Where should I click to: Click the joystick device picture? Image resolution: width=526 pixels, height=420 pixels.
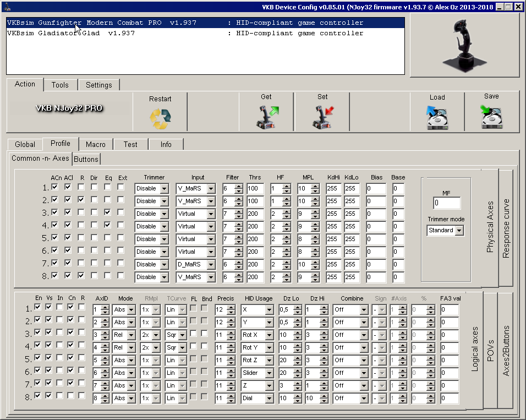464,45
